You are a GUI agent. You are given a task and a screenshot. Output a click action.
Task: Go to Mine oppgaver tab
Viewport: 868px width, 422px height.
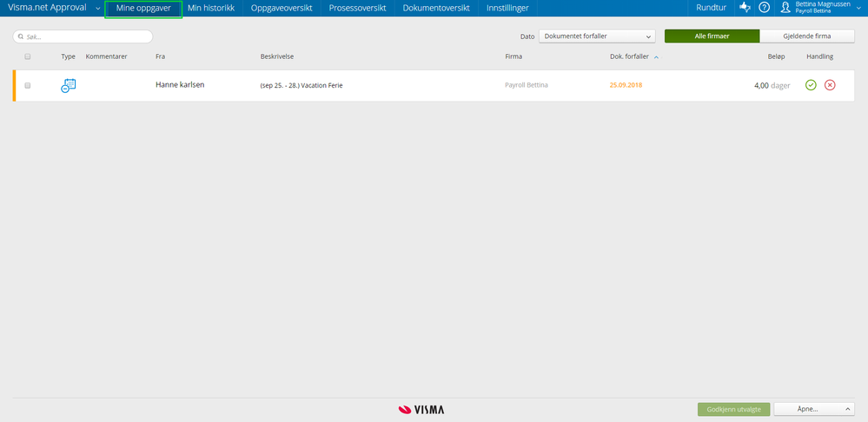coord(143,9)
